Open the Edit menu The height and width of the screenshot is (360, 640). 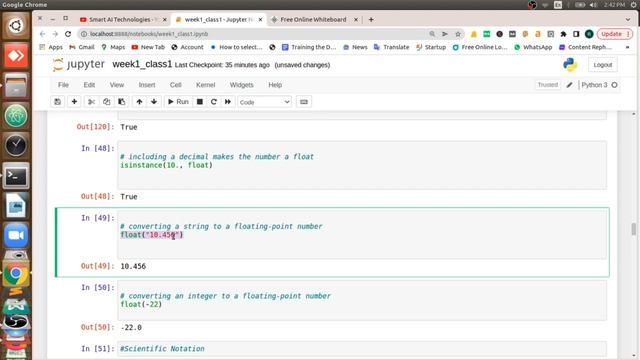coord(89,85)
